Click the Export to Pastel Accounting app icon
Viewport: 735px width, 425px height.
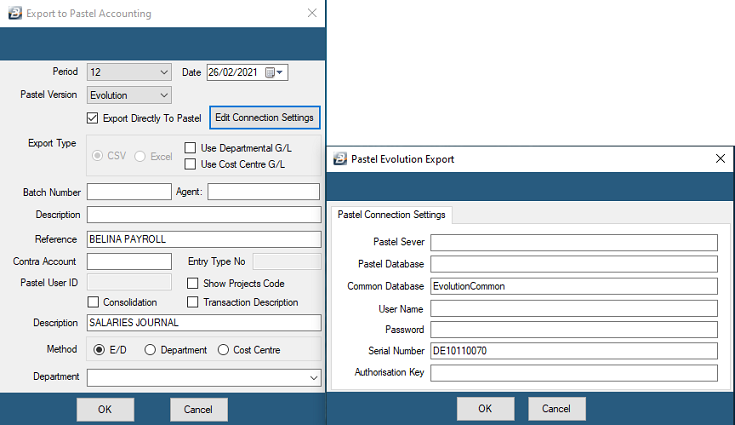coord(15,13)
